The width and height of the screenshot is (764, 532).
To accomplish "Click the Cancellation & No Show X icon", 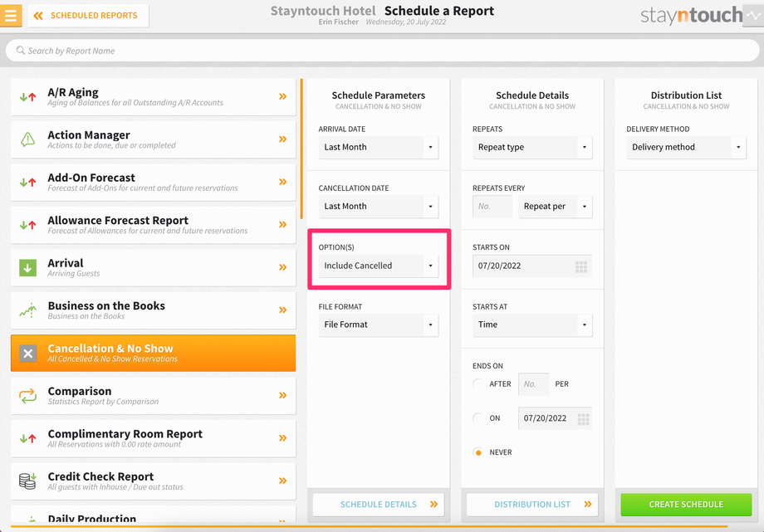I will (x=27, y=354).
